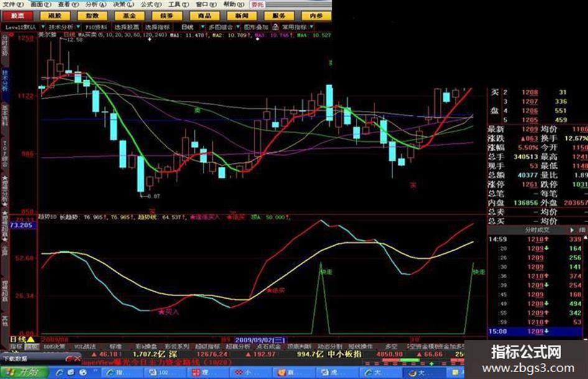Click the 长趋势 indicator label

pyautogui.click(x=69, y=217)
